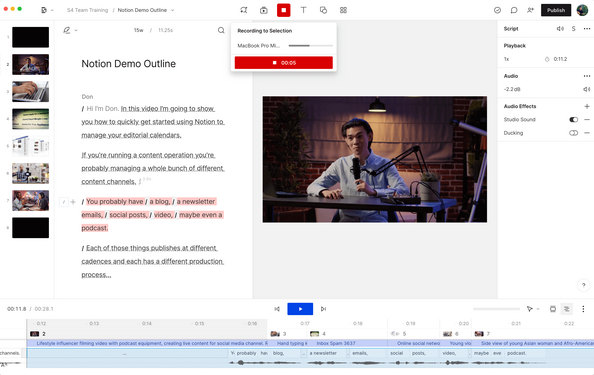Stop recording with the red toolbar button
Screen dimensions: 594x375
[283, 10]
